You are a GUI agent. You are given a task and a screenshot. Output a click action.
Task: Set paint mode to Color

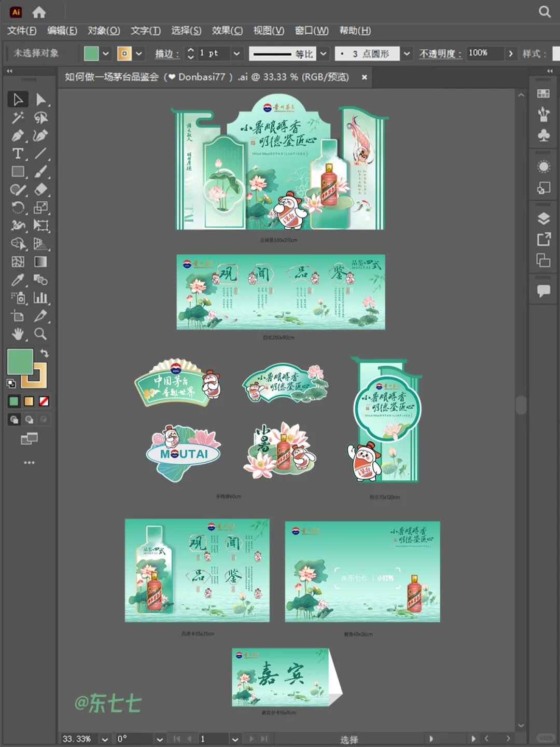coord(14,402)
